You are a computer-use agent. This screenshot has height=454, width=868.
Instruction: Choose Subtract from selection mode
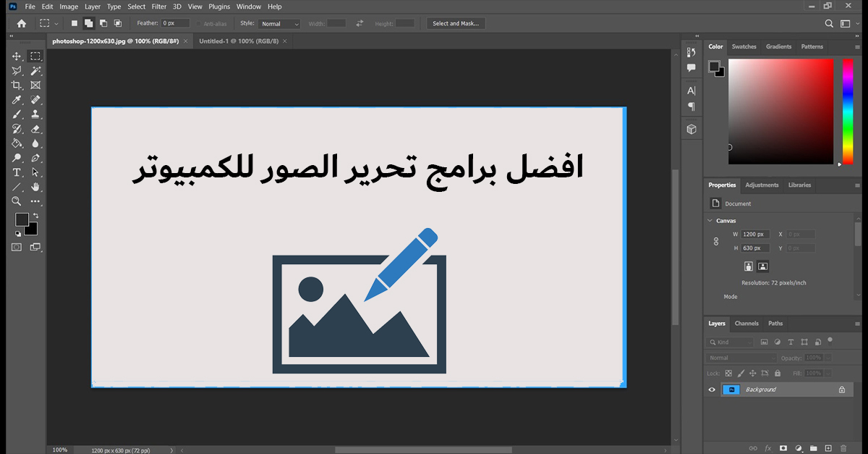click(x=103, y=23)
